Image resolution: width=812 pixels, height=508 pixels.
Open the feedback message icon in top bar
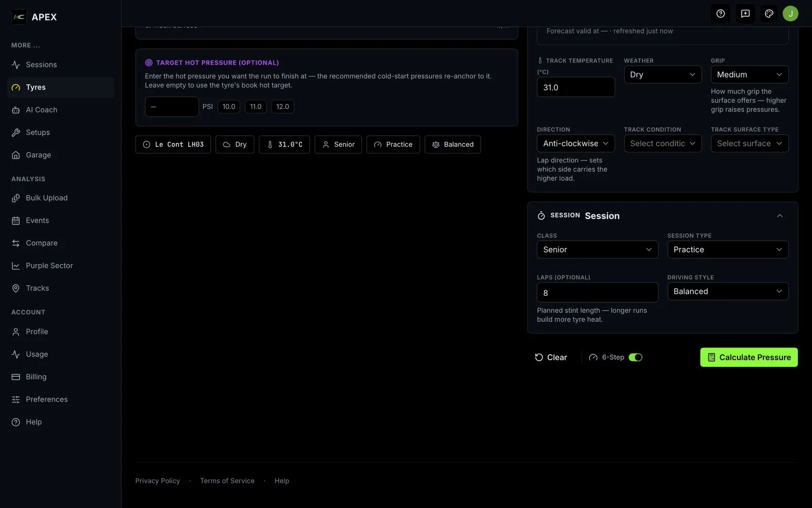[x=746, y=14]
